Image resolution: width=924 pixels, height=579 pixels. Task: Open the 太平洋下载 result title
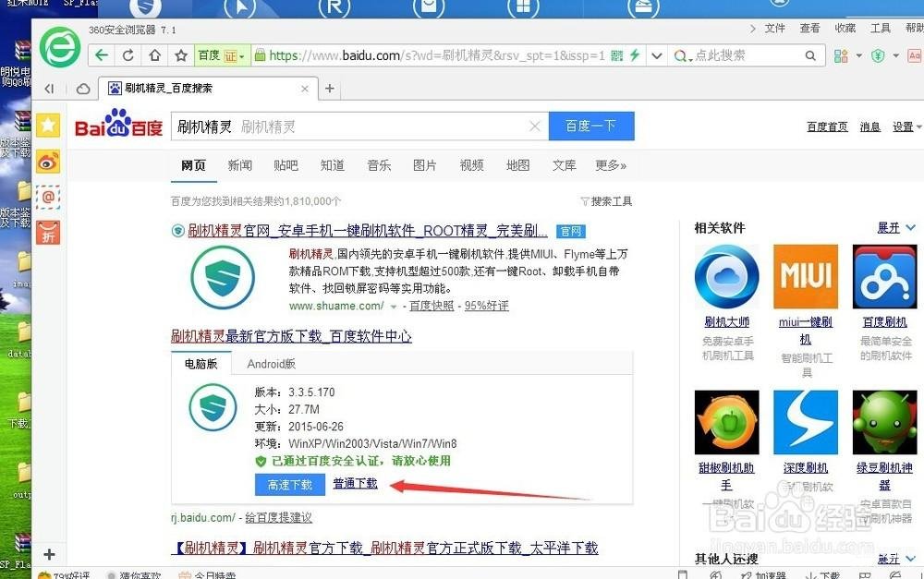[x=386, y=549]
